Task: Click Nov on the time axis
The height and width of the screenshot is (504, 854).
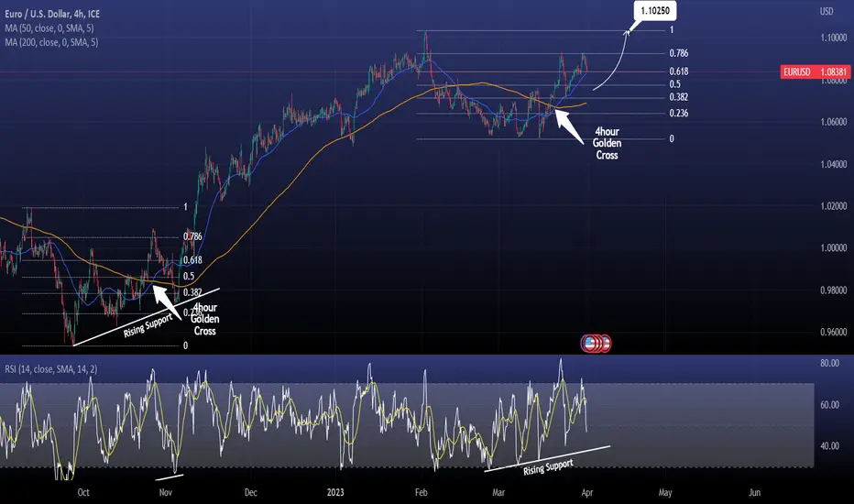Action: pos(166,492)
